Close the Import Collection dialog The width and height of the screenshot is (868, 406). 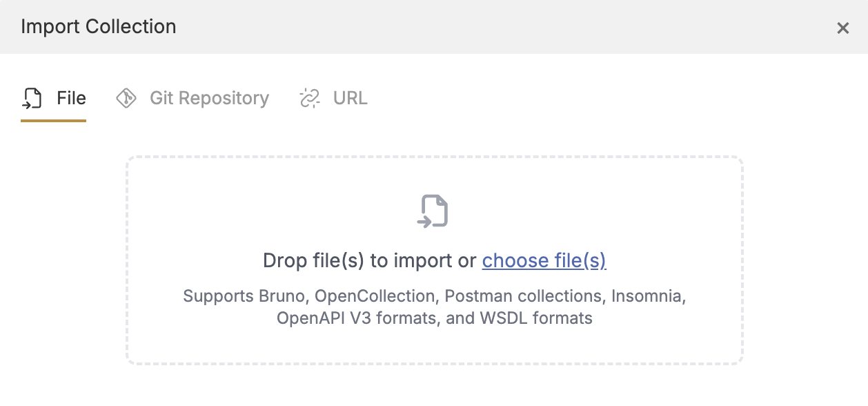842,28
